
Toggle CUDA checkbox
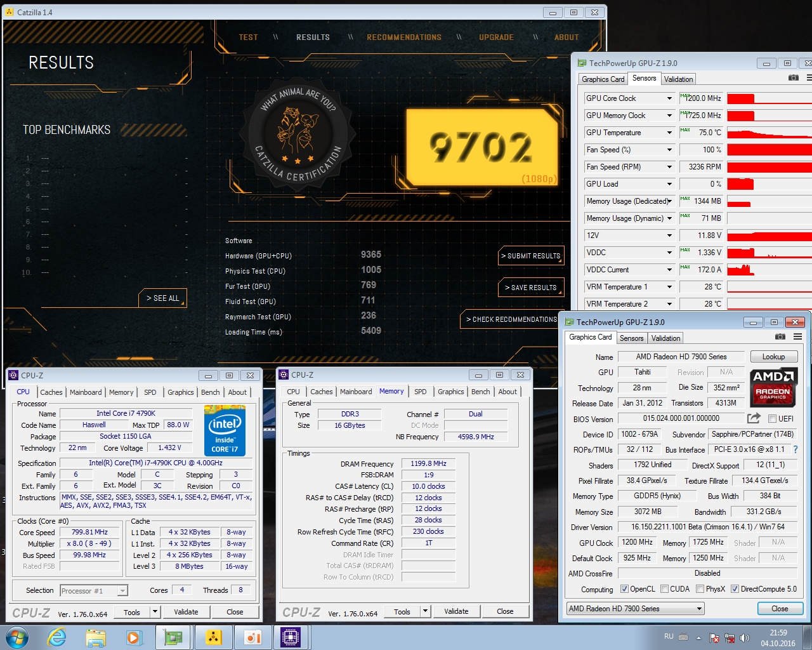[664, 589]
